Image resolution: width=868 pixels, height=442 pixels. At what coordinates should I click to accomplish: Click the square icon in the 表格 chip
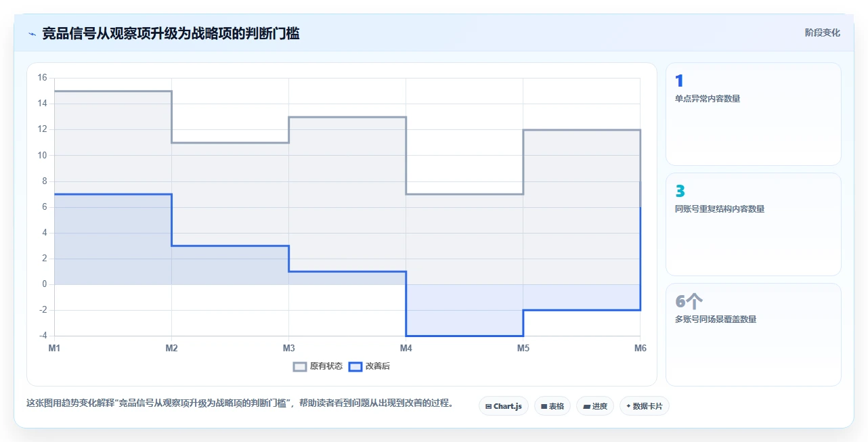click(544, 407)
